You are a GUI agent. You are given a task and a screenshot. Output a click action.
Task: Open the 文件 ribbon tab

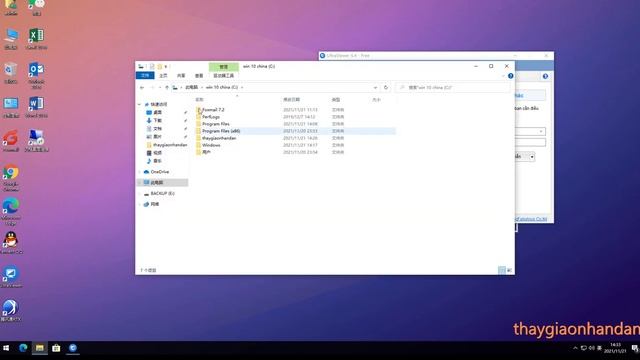(x=145, y=76)
